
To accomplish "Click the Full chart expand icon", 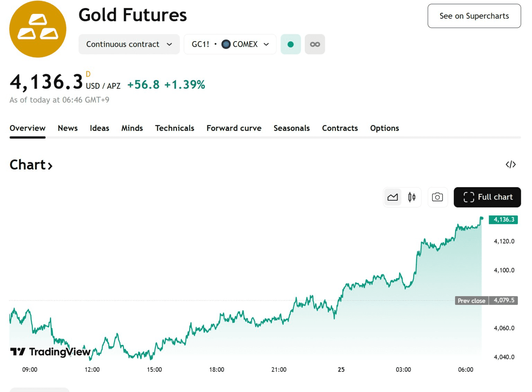I will point(469,197).
